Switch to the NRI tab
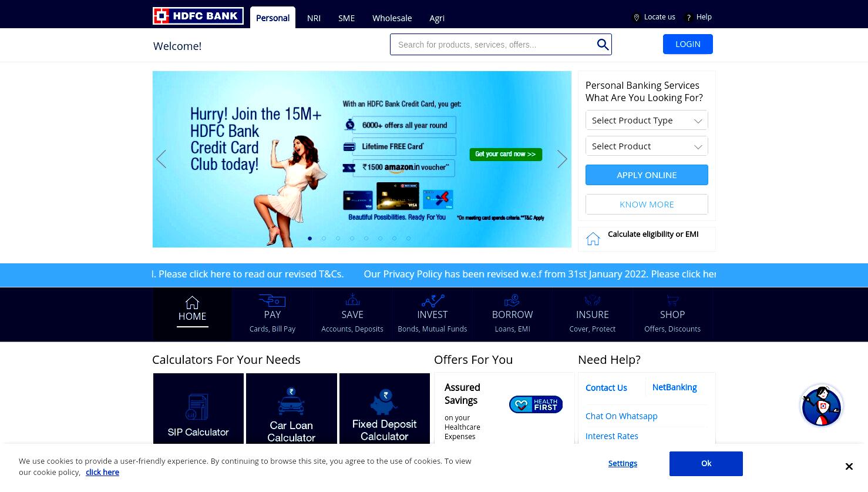This screenshot has width=868, height=492. tap(314, 18)
